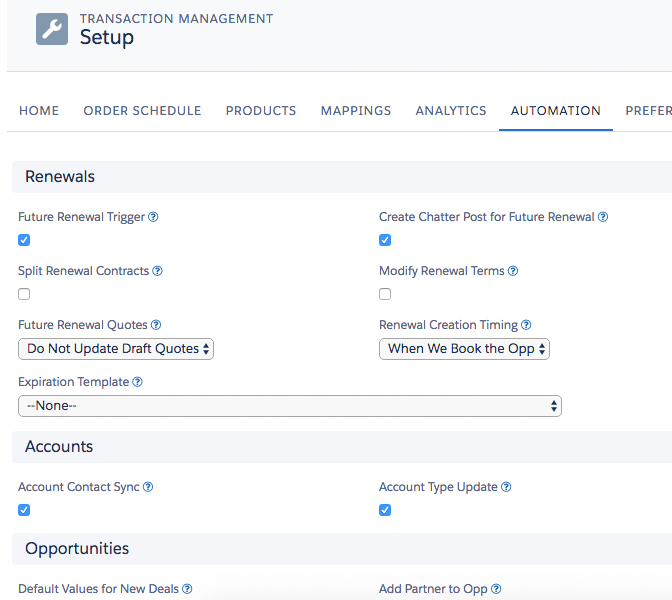Click help icon next to Create Chatter Post
Viewport: 672px width, 600px height.
[x=603, y=217]
